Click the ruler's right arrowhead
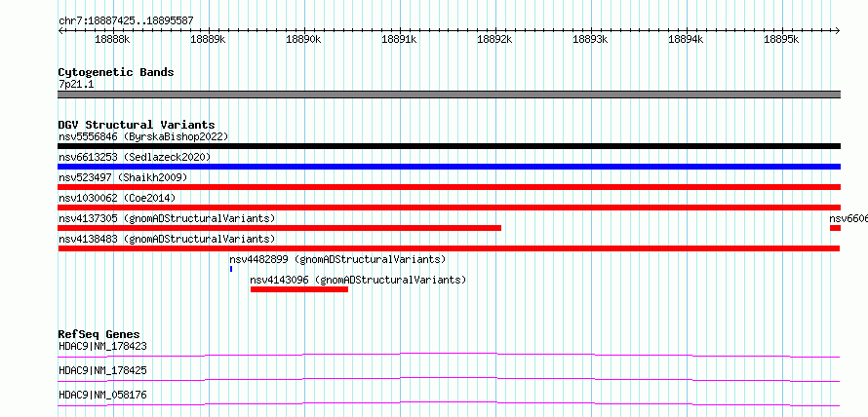The height and width of the screenshot is (417, 868). click(838, 31)
